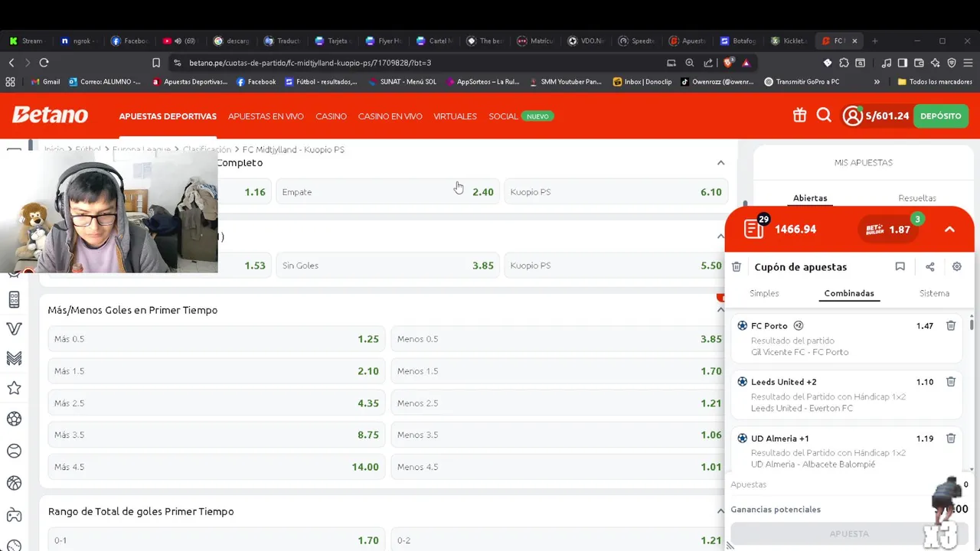Viewport: 980px width, 551px height.
Task: Select Sin Goles odds 3.85
Action: (387, 266)
